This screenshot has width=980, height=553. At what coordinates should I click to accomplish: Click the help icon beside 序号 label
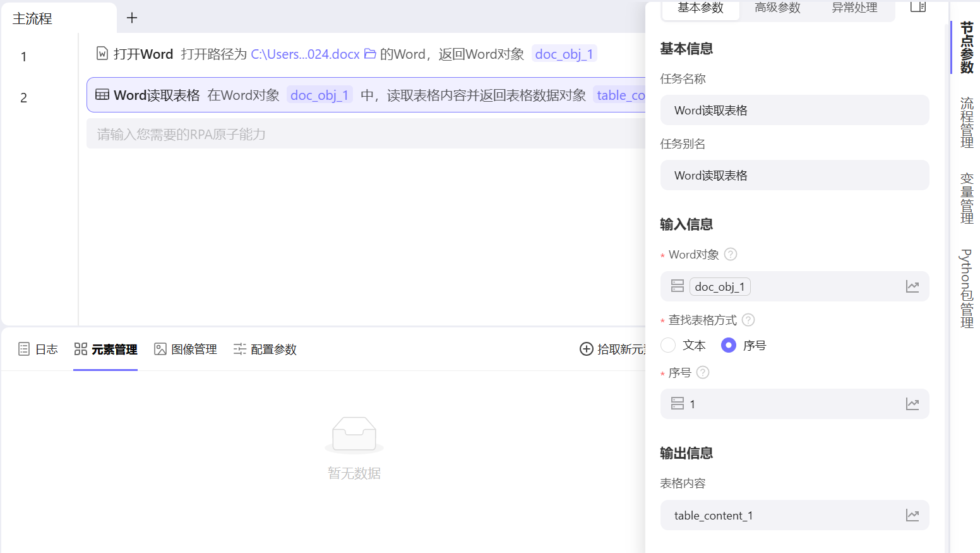coord(703,372)
